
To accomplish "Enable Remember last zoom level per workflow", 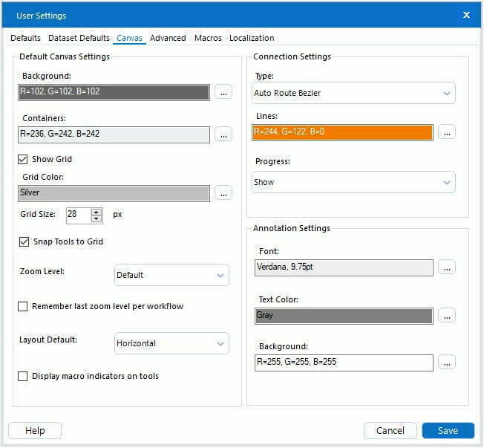I will (23, 306).
